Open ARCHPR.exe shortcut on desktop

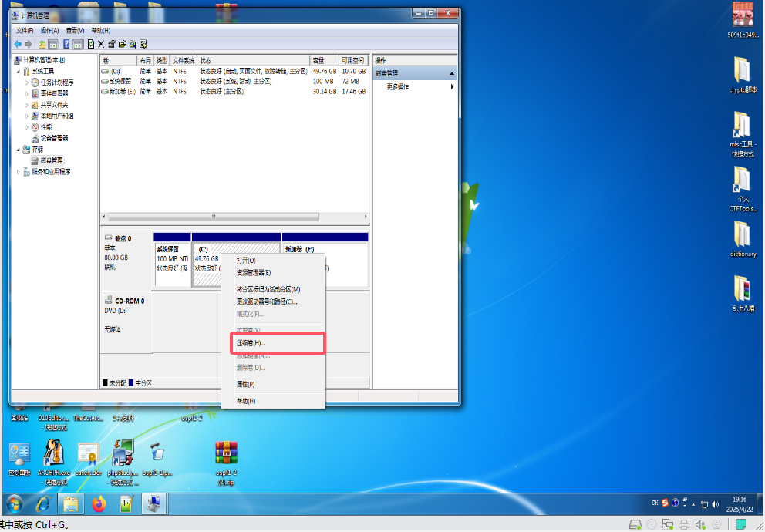pos(53,458)
